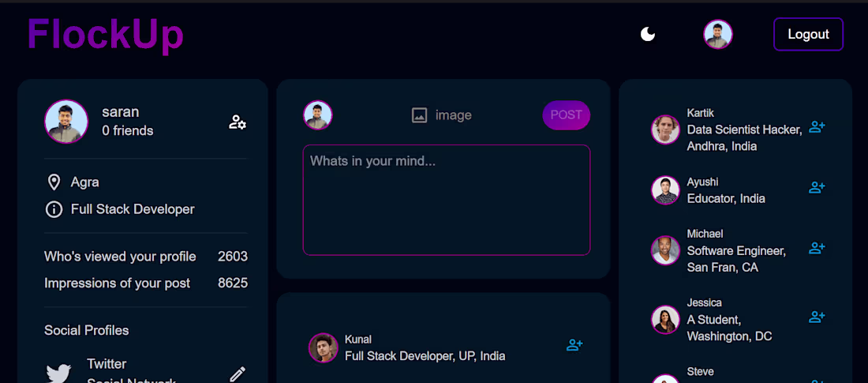Click the Twitter bird icon
Image resolution: width=868 pixels, height=383 pixels.
coord(59,374)
